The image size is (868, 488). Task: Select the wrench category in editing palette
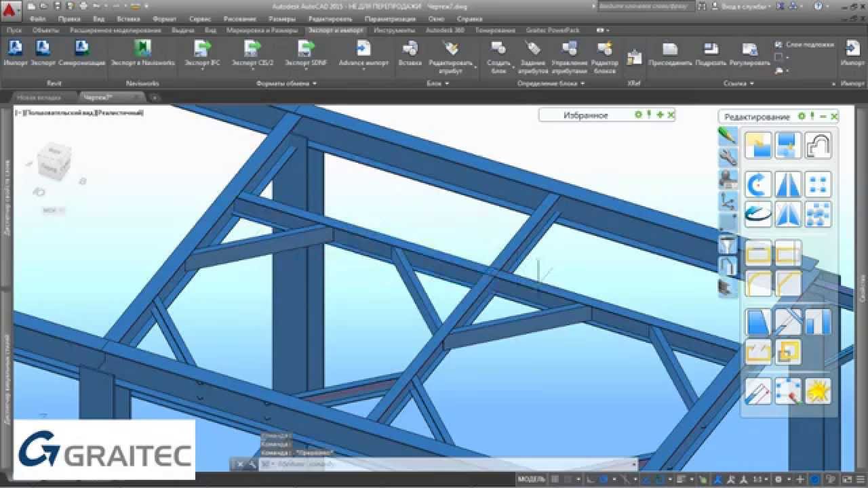pos(728,158)
